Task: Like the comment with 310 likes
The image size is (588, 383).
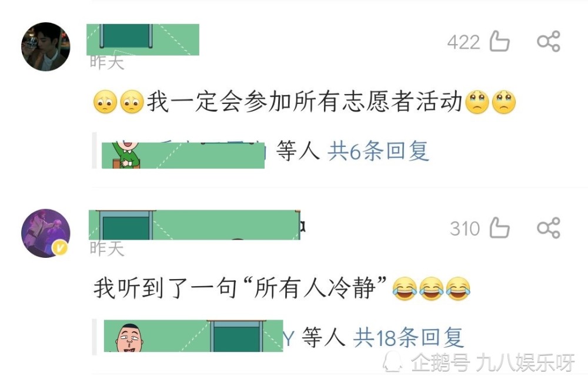Action: point(499,227)
